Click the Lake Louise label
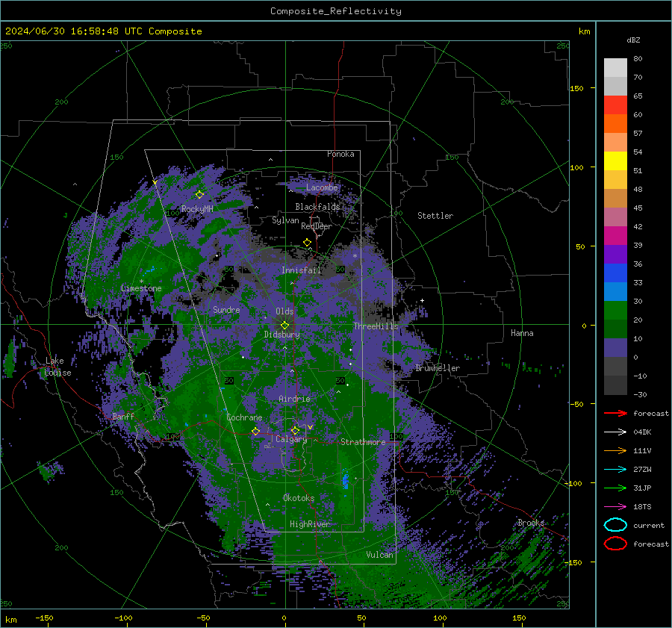The image size is (672, 628). tap(58, 367)
